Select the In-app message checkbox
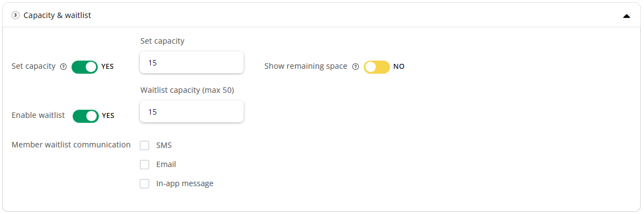 (x=145, y=183)
